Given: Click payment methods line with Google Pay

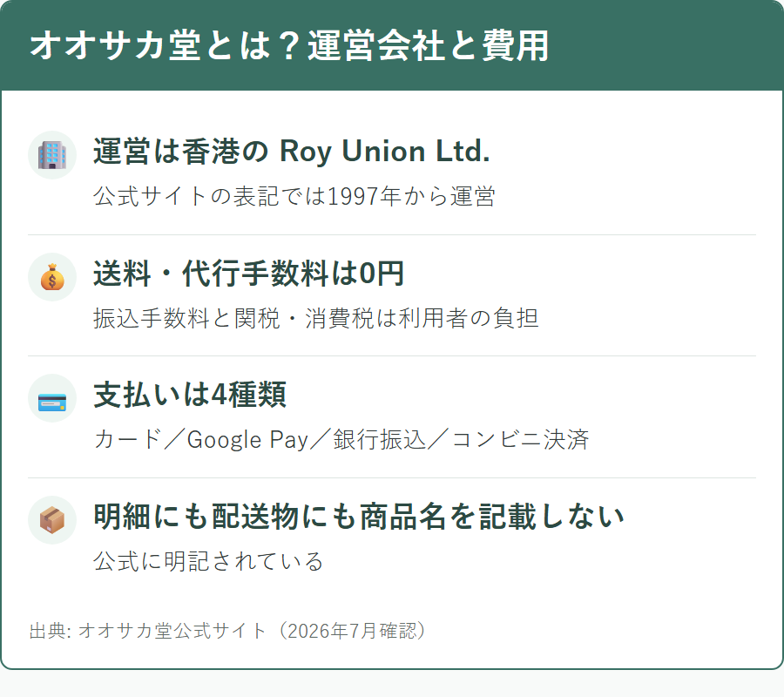Looking at the screenshot, I should pyautogui.click(x=341, y=440).
